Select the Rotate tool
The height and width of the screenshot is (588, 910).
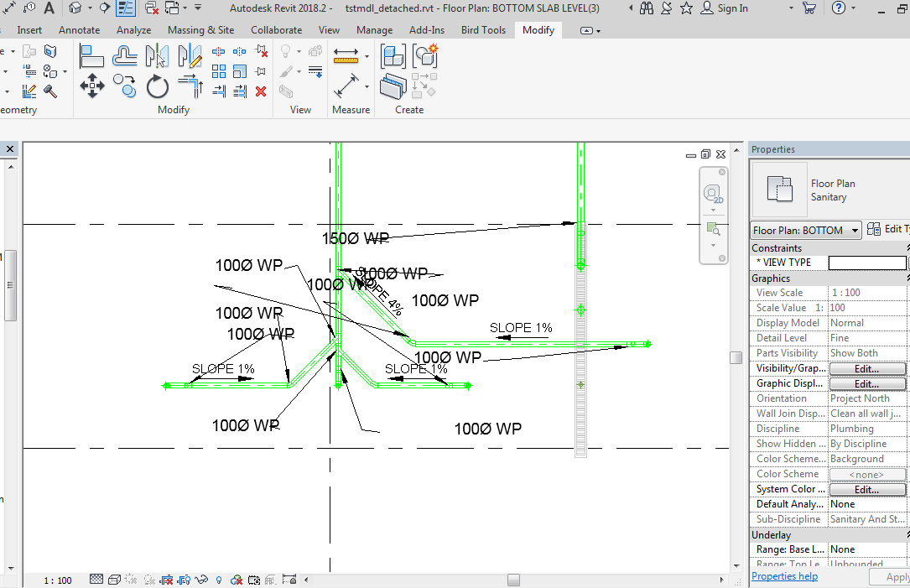click(x=158, y=85)
